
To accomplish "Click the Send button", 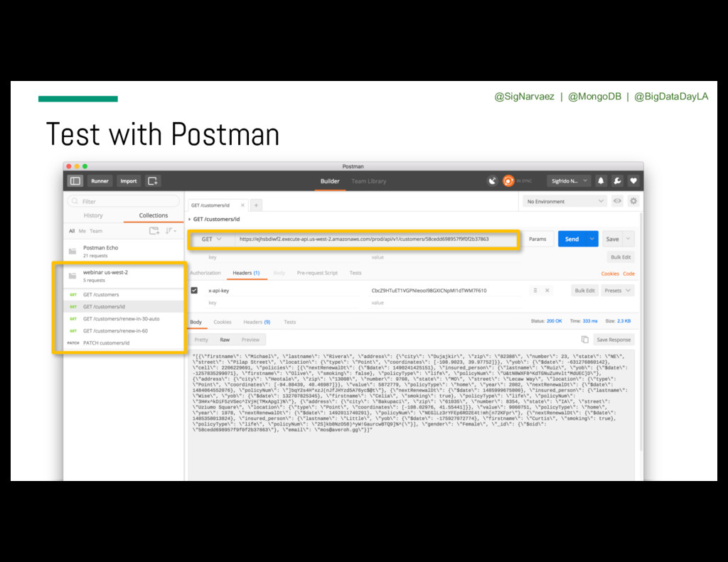I will tap(572, 239).
